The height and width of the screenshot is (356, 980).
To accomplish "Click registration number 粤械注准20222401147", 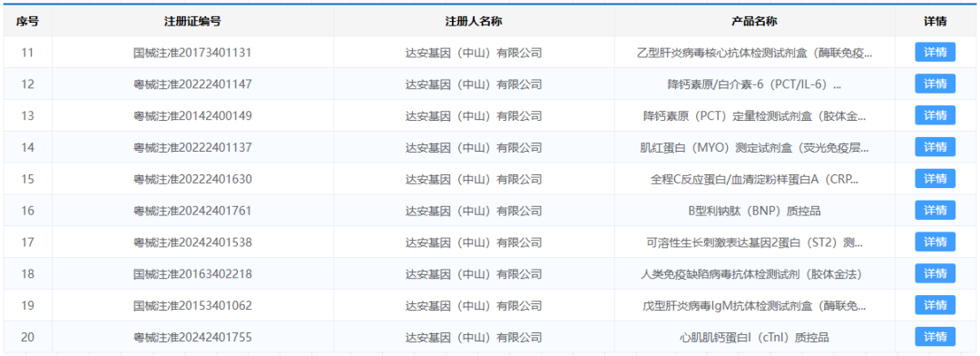I will point(192,84).
